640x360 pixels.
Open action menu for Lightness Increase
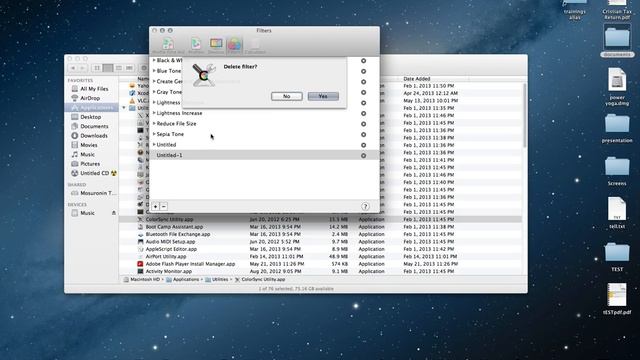click(x=363, y=113)
